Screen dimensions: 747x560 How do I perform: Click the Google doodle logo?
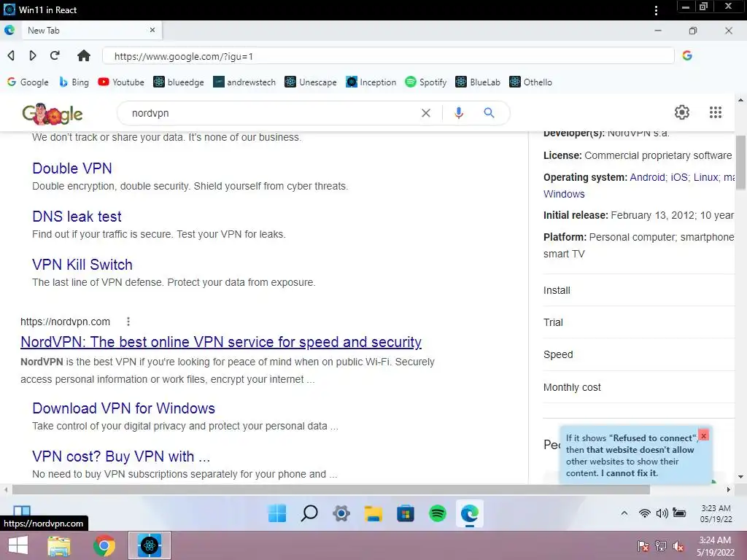point(53,114)
